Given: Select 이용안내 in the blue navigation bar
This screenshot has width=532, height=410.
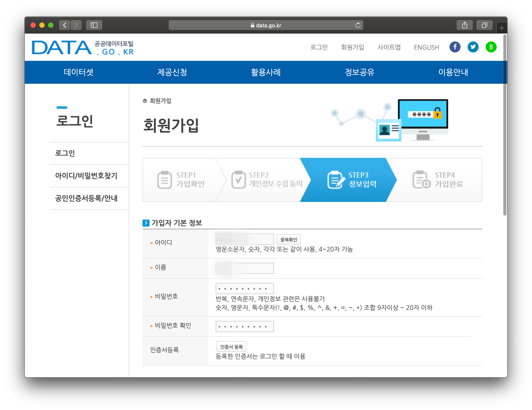Looking at the screenshot, I should coord(453,72).
